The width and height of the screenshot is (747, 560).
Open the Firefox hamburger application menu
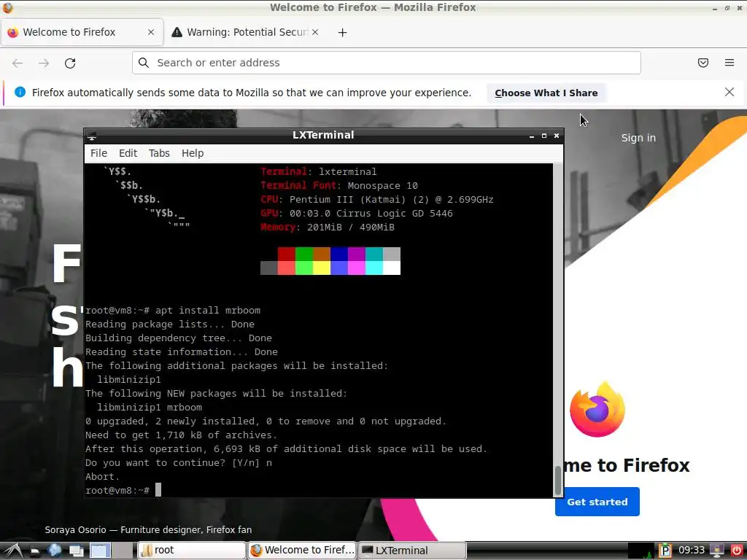[729, 63]
